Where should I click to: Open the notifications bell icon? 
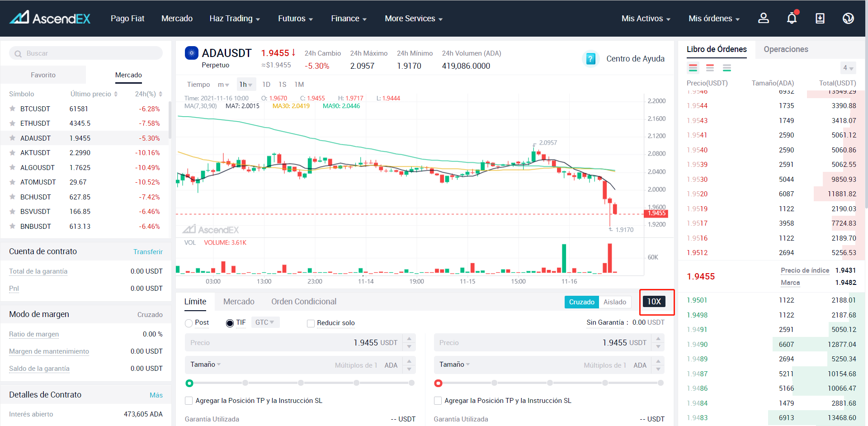pyautogui.click(x=792, y=18)
